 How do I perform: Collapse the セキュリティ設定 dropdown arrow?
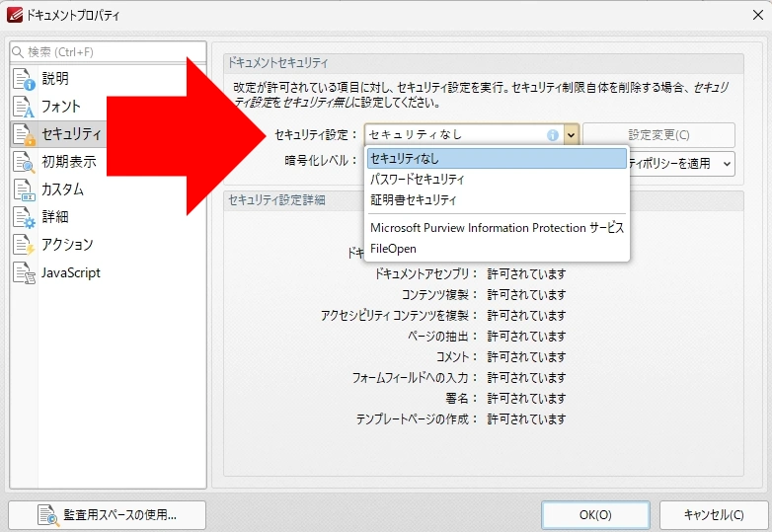(571, 135)
